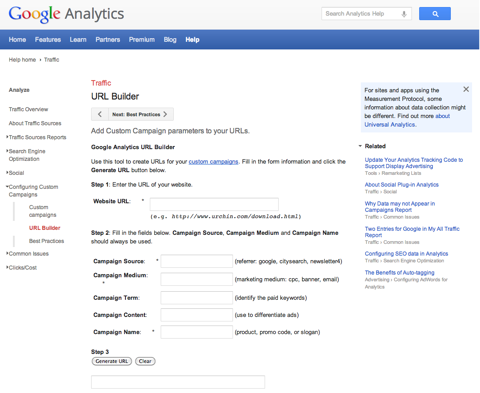Click the 'Step 3' label
Screen dimensions: 480x393
coord(100,352)
